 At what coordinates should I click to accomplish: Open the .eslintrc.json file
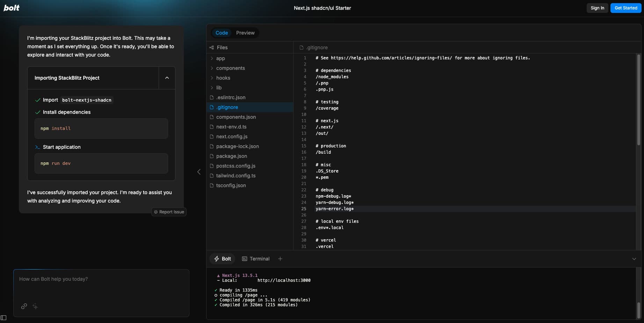pos(231,97)
